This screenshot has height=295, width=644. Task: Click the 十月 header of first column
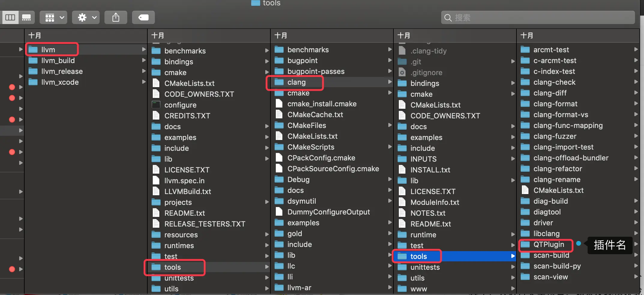35,35
